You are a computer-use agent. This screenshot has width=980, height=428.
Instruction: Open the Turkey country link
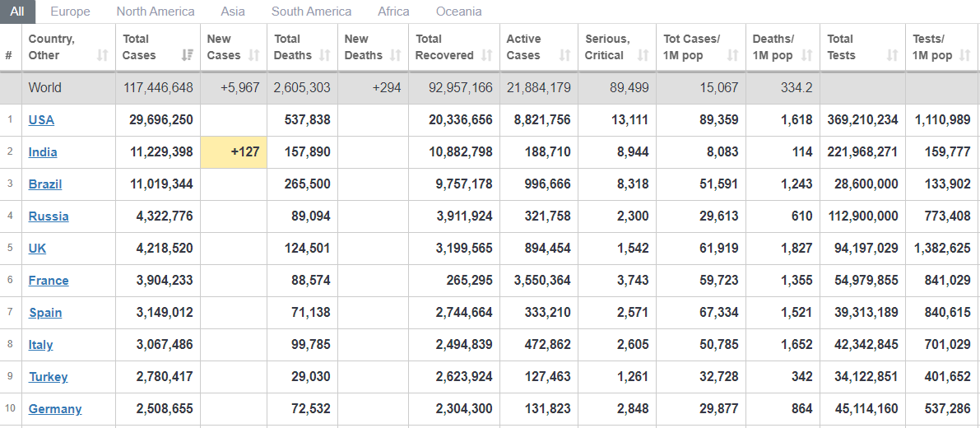48,377
